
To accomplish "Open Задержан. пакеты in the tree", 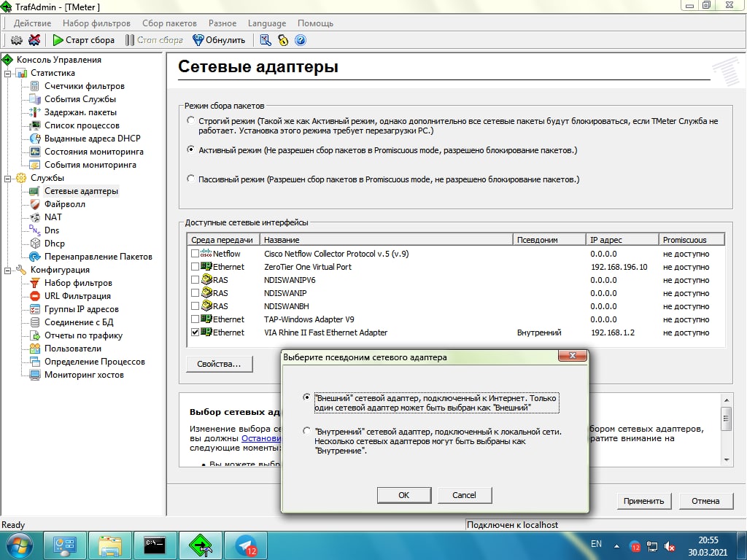I will (x=80, y=112).
